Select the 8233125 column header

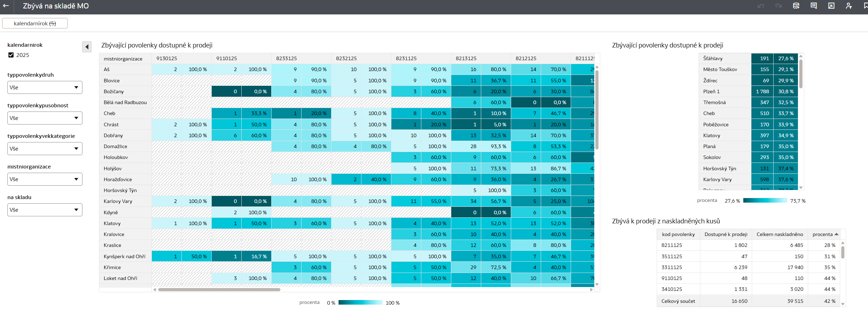pos(301,58)
